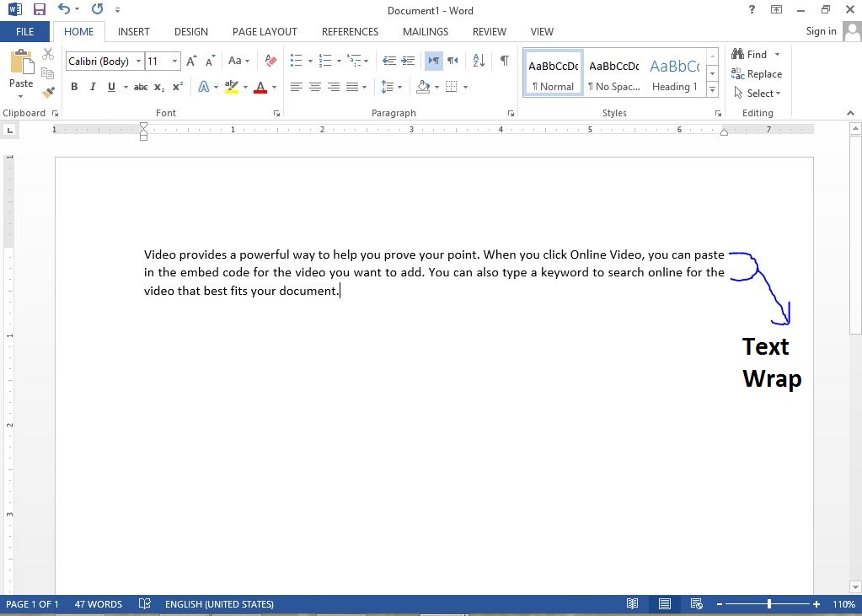Click the Format Painter icon
Screen dimensions: 862x616
click(48, 93)
